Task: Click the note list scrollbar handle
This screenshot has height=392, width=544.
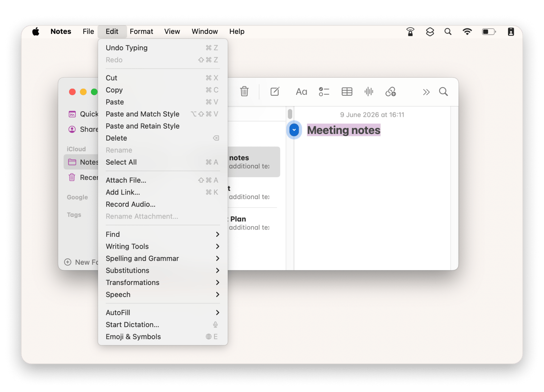Action: tap(290, 114)
